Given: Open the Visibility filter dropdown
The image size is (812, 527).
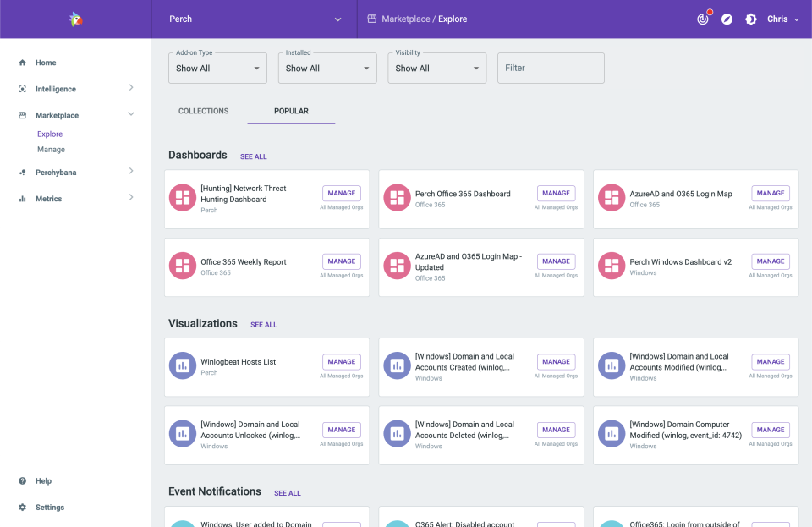Looking at the screenshot, I should coord(437,69).
